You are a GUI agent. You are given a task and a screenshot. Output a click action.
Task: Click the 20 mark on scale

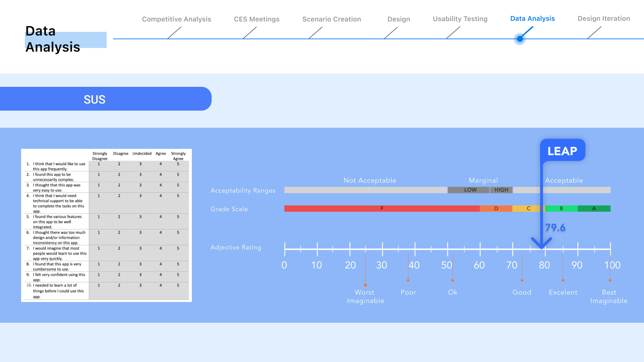pos(350,265)
